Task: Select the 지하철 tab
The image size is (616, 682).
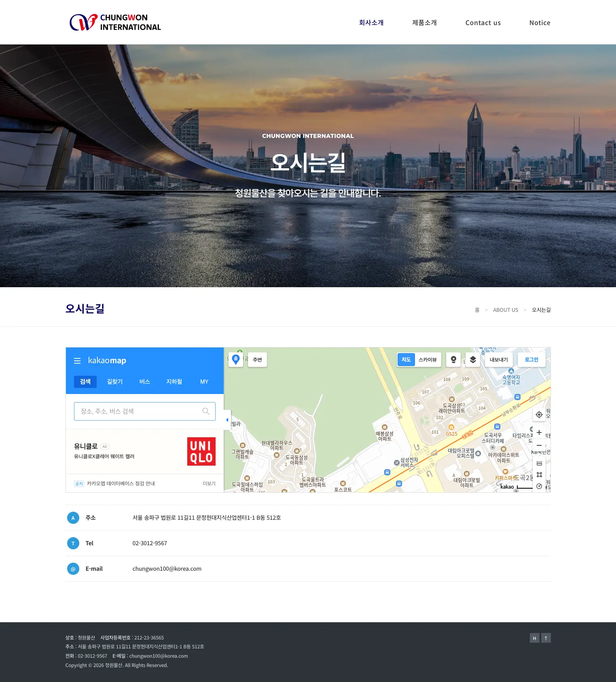Action: coord(174,381)
